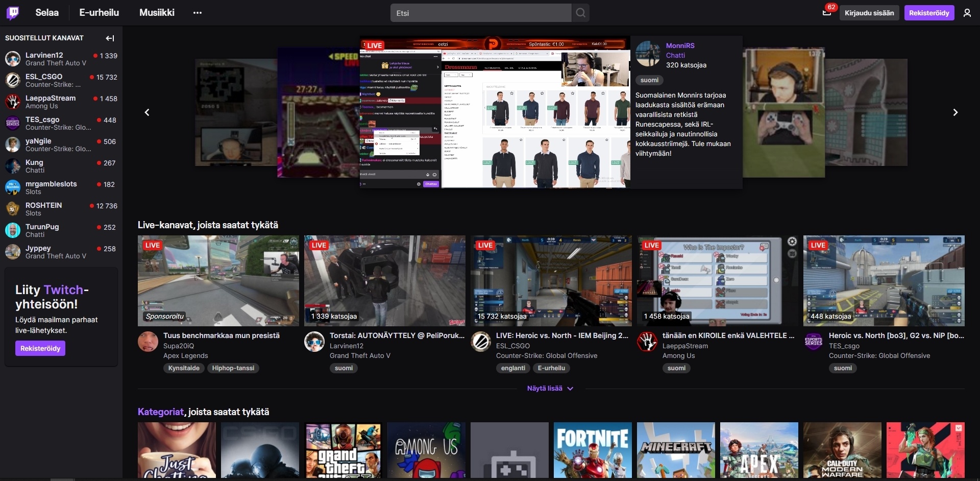980x481 pixels.
Task: Click Counter-Strike: Global Offensive under ESL_CSGO card
Action: pos(547,355)
